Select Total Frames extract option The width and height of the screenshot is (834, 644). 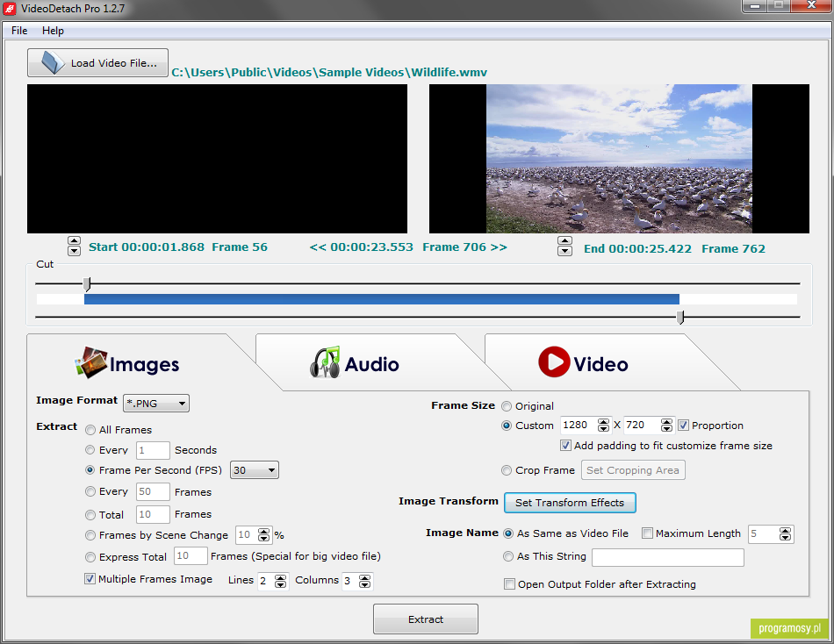click(90, 515)
